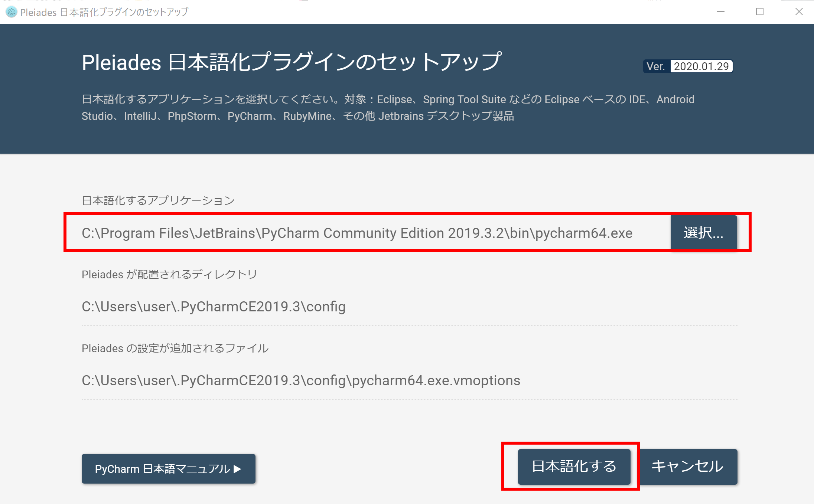Click the C:\Users\user\.PyCharmCE2019.3\config directory text

[214, 307]
